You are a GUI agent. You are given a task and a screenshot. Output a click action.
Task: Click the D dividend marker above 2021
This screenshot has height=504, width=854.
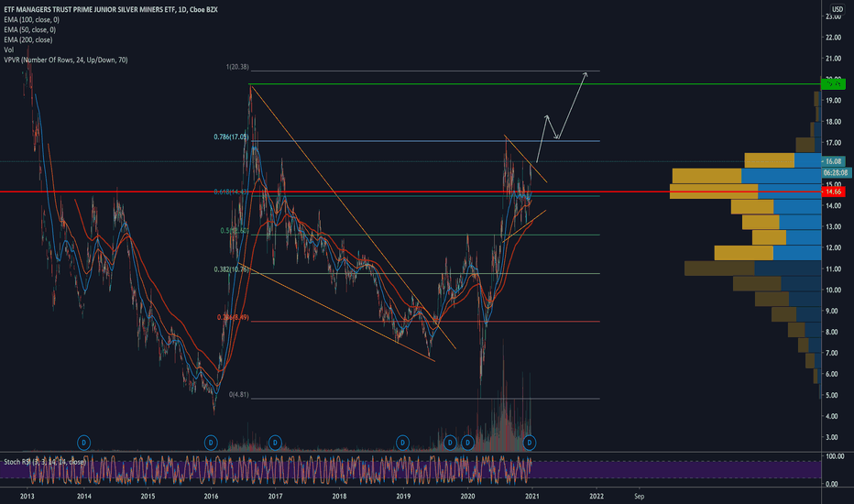click(x=530, y=443)
